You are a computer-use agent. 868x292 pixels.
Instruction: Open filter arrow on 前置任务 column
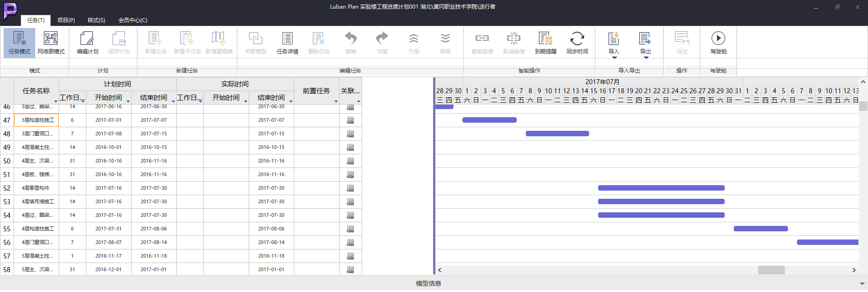(x=336, y=101)
